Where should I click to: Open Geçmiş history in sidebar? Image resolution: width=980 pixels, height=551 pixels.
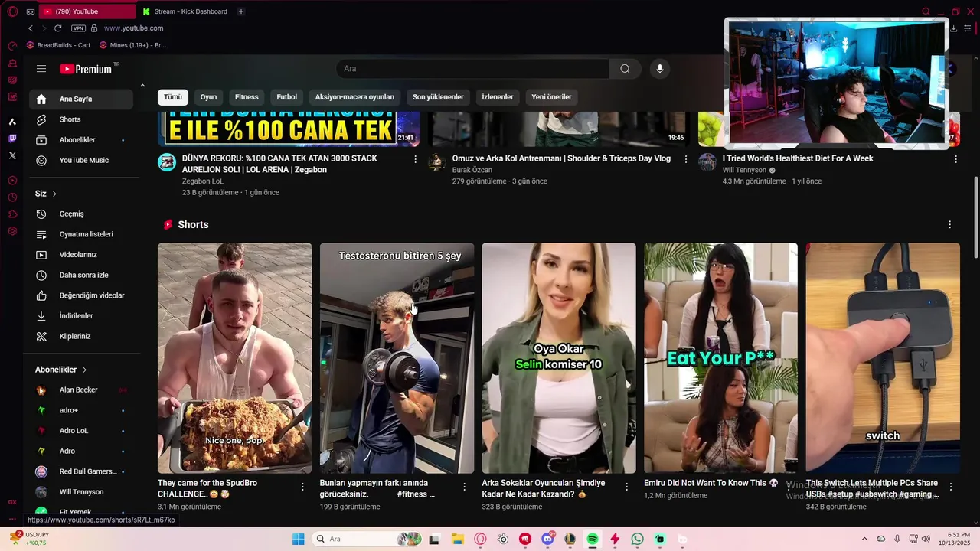[81, 214]
